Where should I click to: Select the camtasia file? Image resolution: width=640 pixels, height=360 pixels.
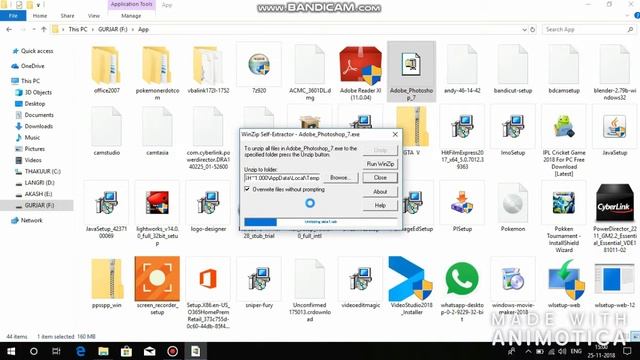(x=157, y=131)
